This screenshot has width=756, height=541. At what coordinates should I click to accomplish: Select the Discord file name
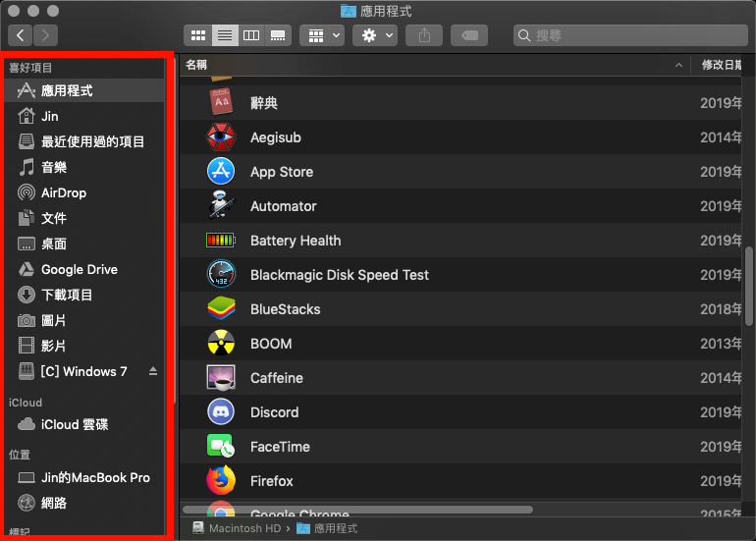274,412
